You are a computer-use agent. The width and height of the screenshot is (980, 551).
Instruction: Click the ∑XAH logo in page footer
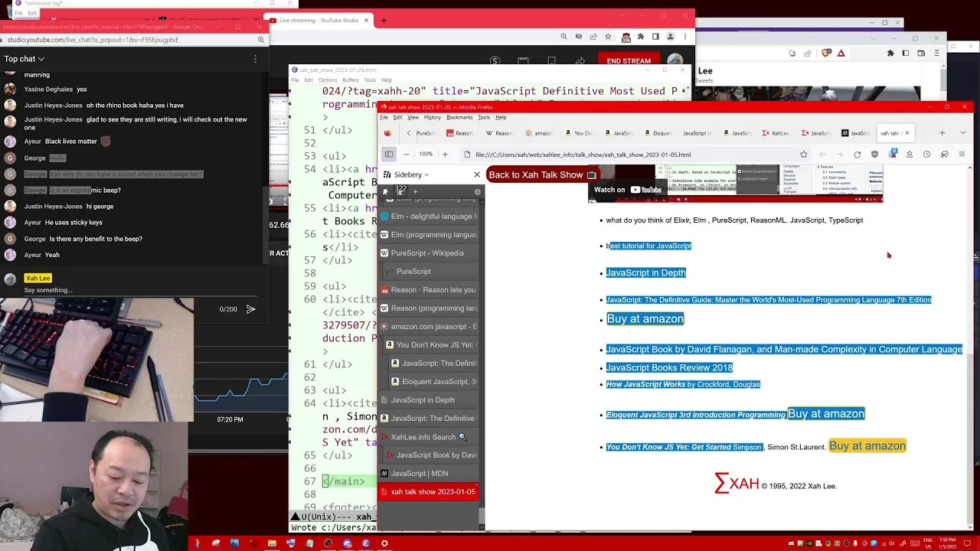coord(737,484)
